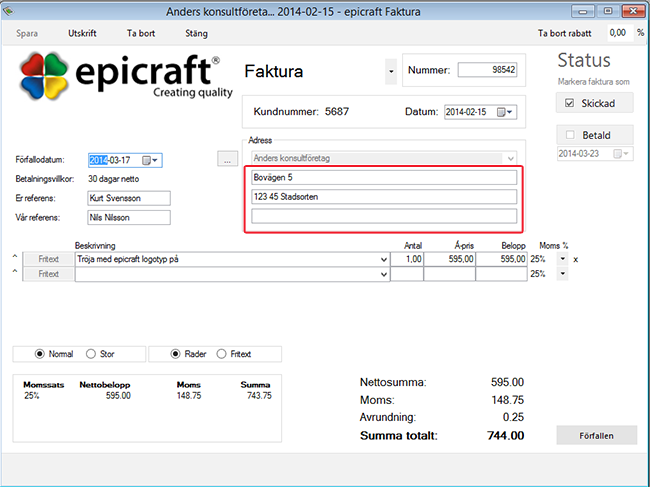Select the Fritext radio button
650x487 pixels.
tap(221, 354)
